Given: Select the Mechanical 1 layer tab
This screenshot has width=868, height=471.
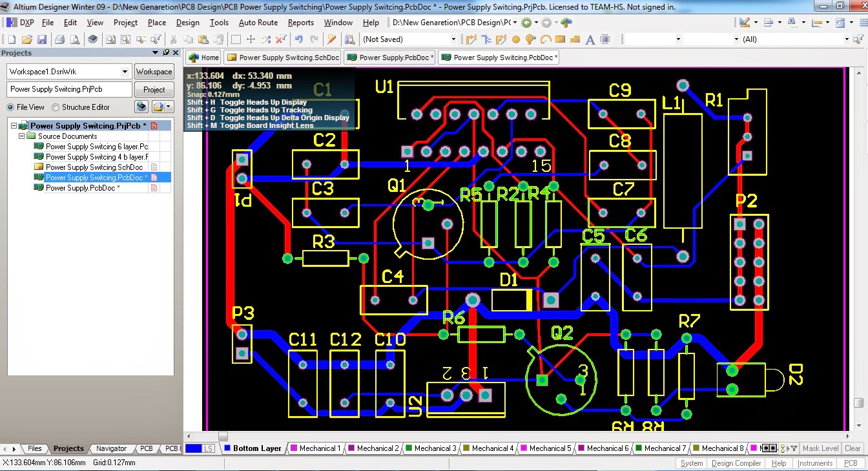Looking at the screenshot, I should coord(315,448).
